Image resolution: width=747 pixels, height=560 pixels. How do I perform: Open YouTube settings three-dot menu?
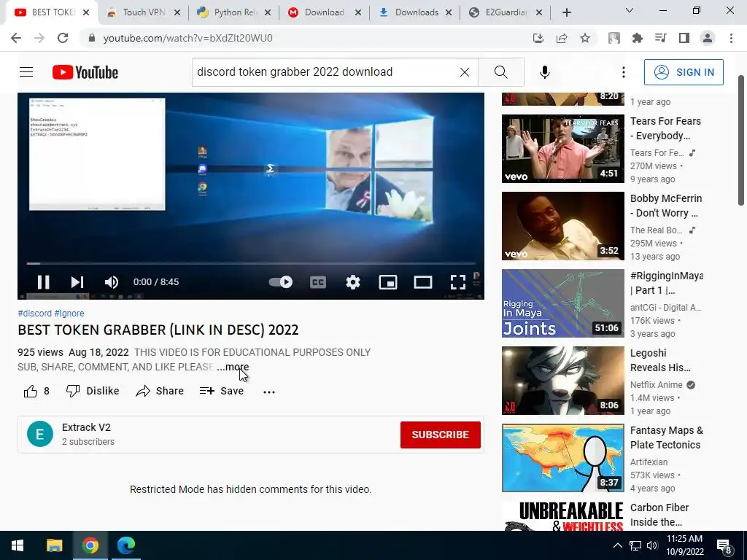tap(624, 72)
